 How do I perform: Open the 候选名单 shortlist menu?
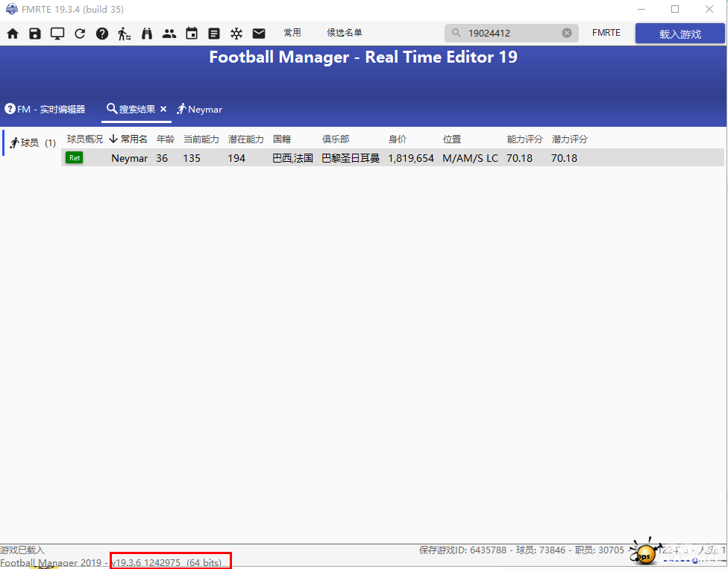tap(345, 33)
